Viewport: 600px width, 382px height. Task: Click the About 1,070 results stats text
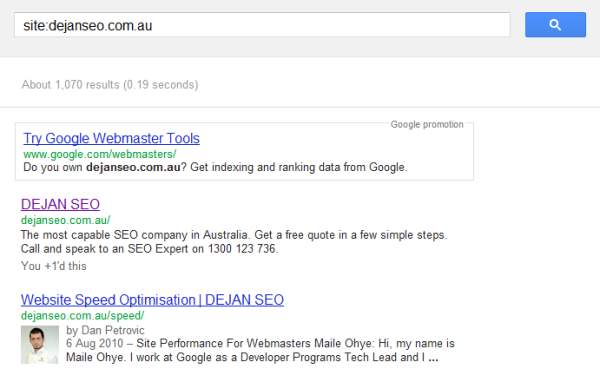pyautogui.click(x=110, y=85)
